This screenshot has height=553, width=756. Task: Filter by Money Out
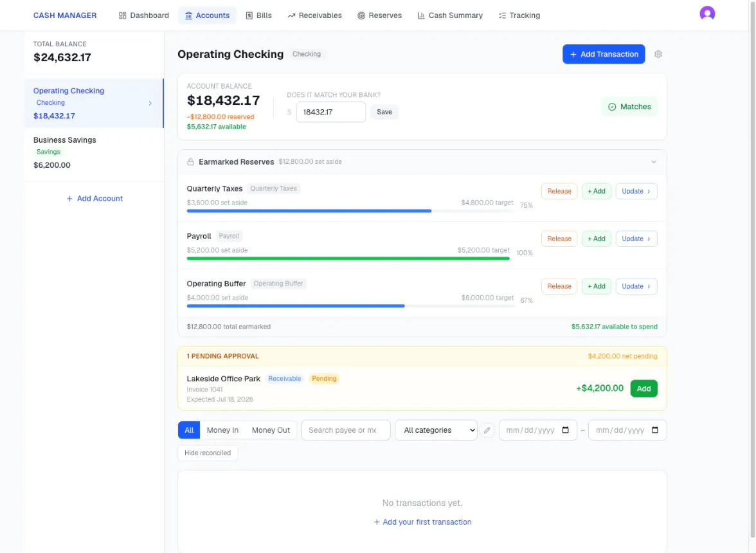coord(271,430)
